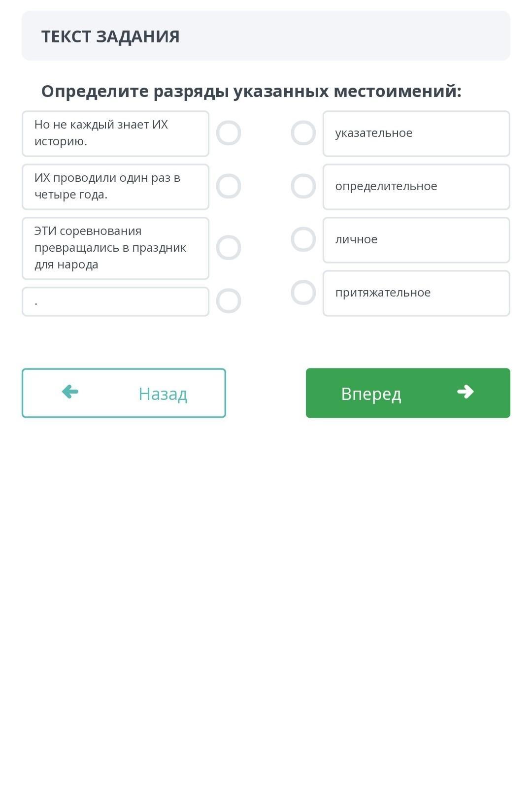Click the 'указательное' answer box
Image resolution: width=532 pixels, height=794 pixels.
[416, 133]
